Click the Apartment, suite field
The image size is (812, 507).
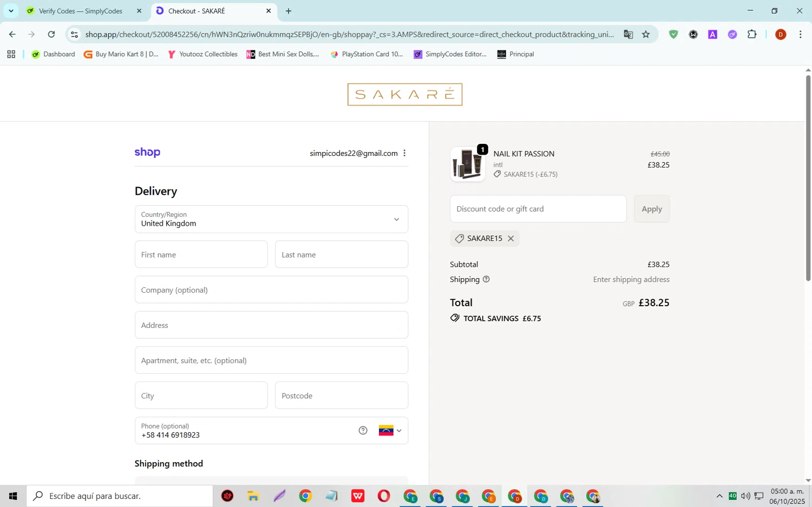(x=271, y=360)
